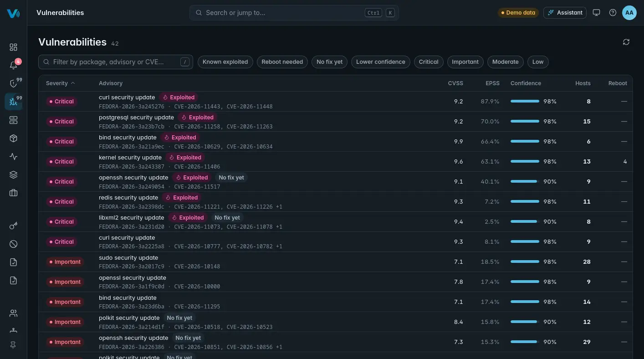Sort by the Reboot column header

coord(618,83)
